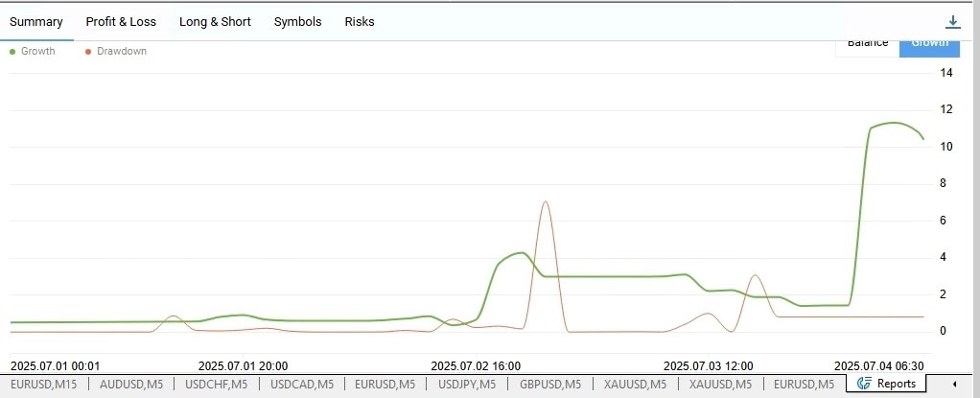Screen dimensions: 980x398
Task: Go to the Risks tab
Action: (x=360, y=22)
